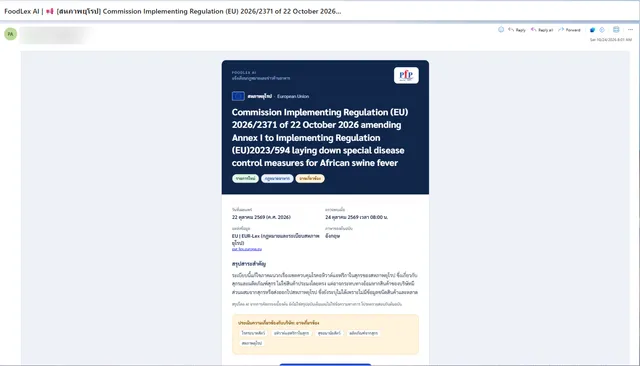Open the more actions ellipsis menu

click(x=630, y=30)
